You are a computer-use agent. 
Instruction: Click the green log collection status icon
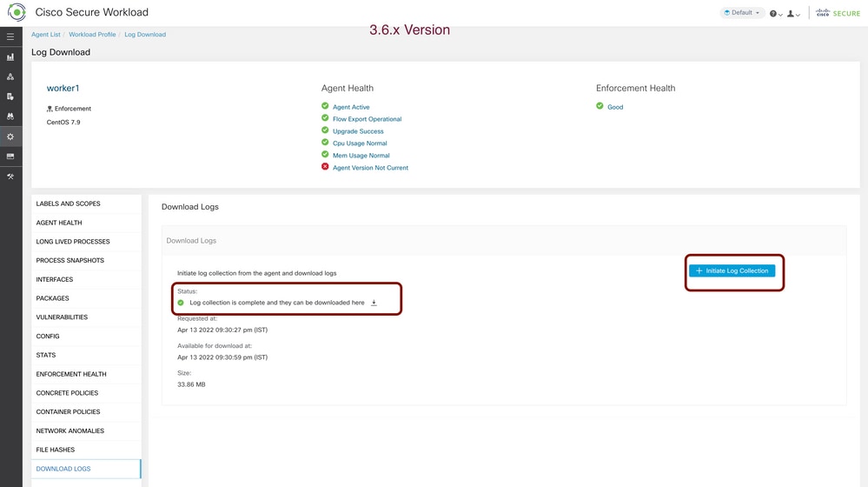[x=181, y=303]
